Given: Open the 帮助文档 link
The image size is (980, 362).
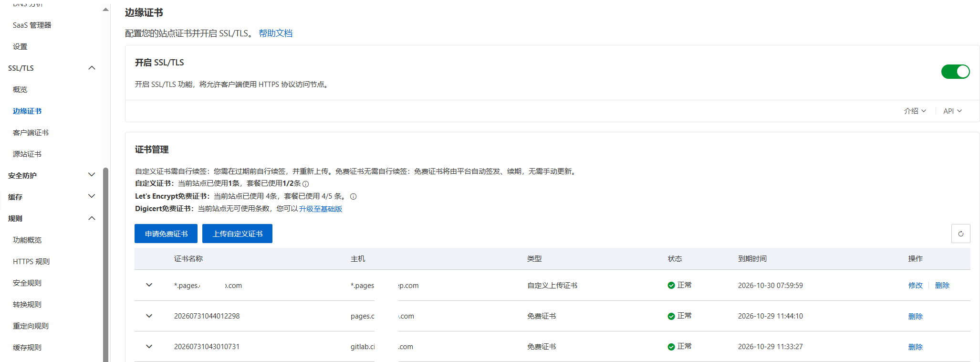Looking at the screenshot, I should coord(275,33).
